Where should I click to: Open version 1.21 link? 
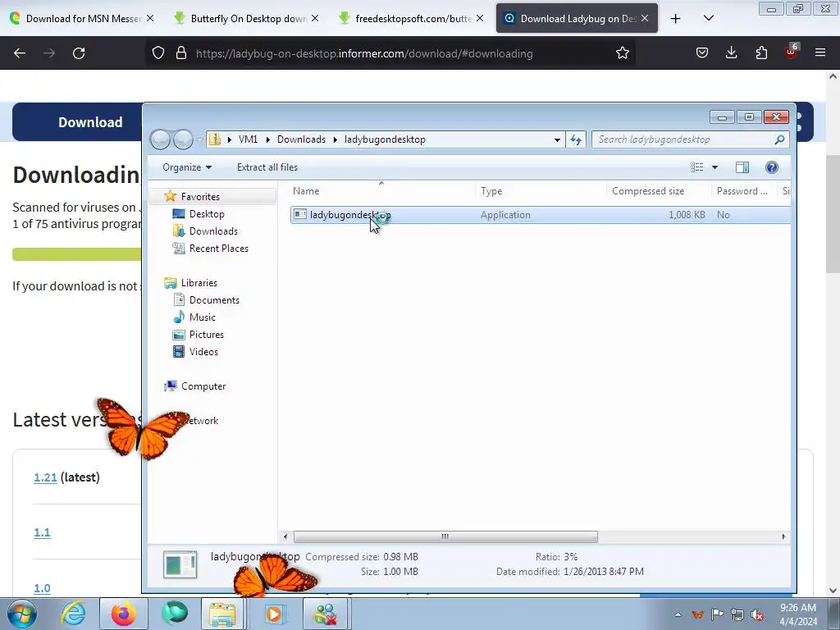point(45,477)
